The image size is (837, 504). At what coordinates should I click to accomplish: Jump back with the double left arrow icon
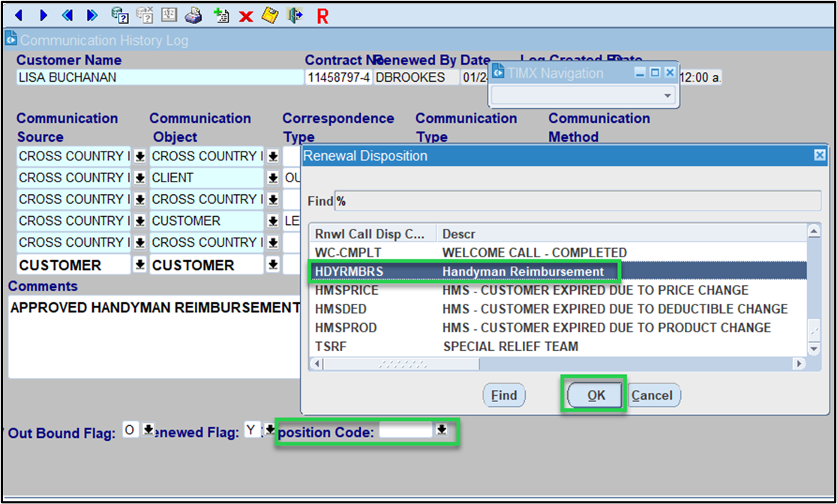pyautogui.click(x=67, y=15)
